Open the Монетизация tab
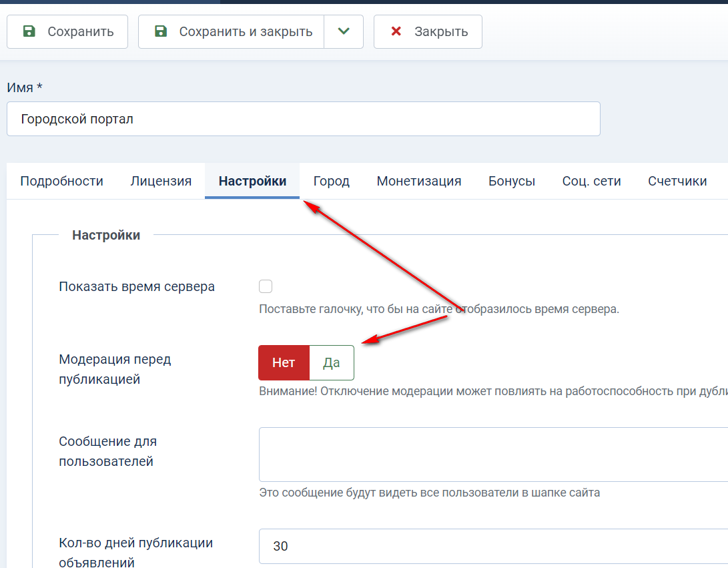 (x=418, y=181)
